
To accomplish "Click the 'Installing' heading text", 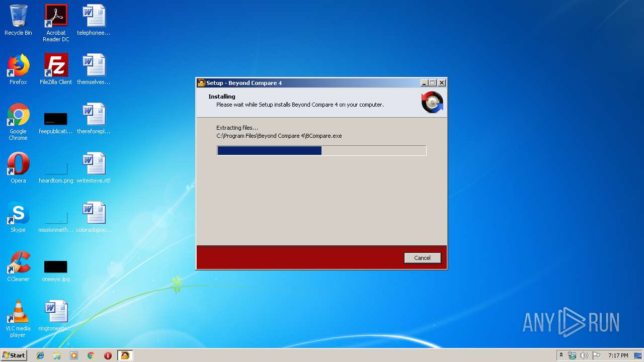I will coord(222,97).
